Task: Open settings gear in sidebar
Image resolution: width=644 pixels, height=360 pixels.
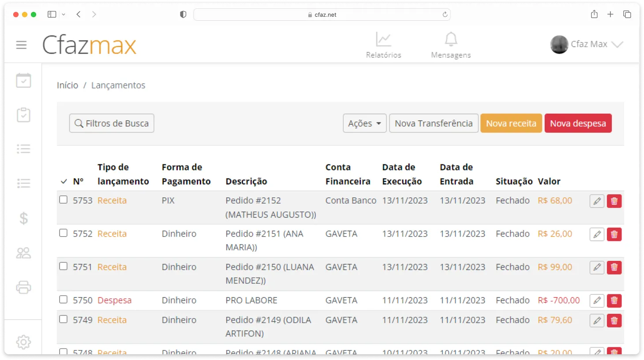Action: click(x=23, y=342)
